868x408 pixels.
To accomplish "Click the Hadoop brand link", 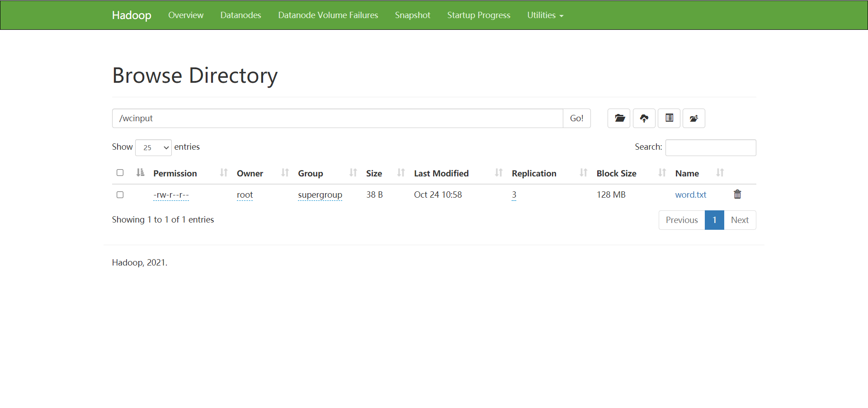I will coord(132,15).
